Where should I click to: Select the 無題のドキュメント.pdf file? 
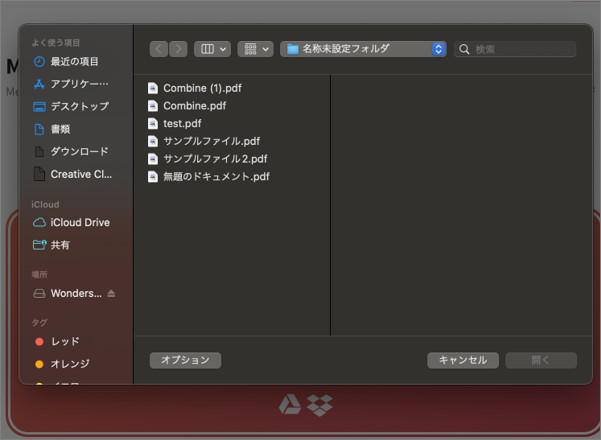(209, 176)
